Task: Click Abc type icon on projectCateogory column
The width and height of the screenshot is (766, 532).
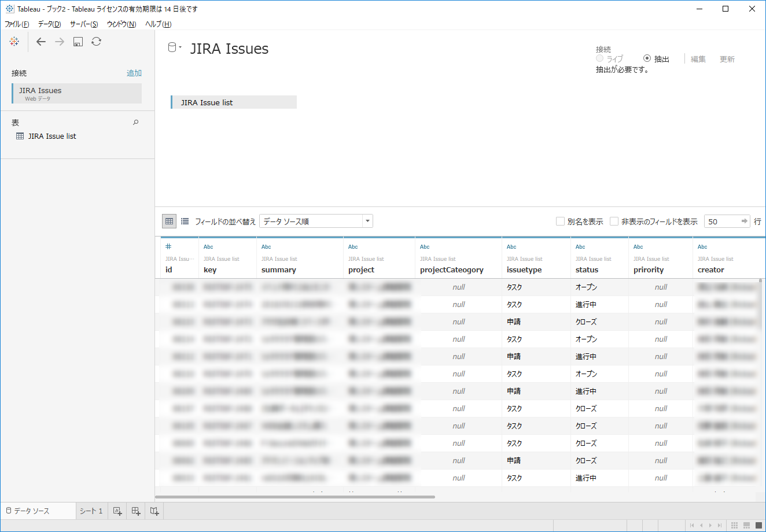Action: tap(425, 247)
